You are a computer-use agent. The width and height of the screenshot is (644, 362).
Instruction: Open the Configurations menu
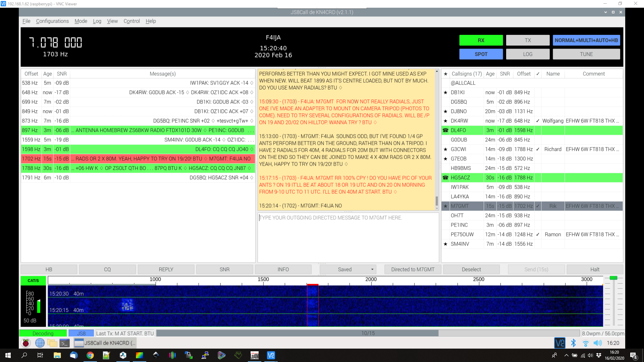52,21
